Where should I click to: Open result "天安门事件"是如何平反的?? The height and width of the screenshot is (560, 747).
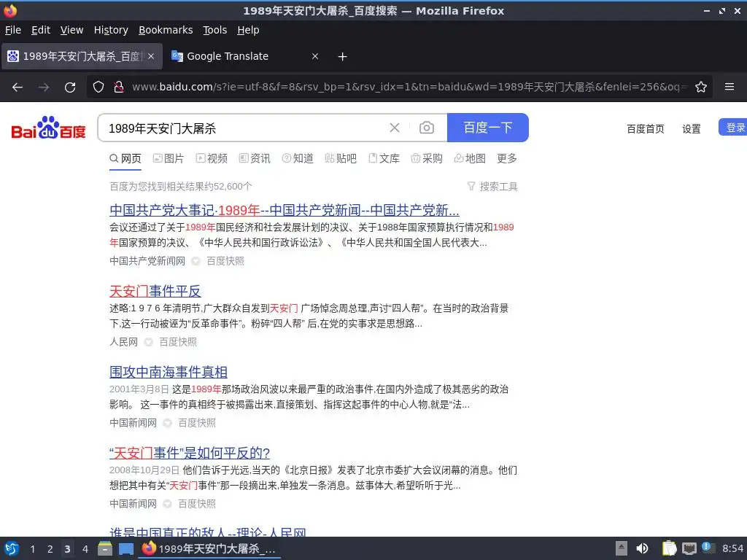click(x=190, y=453)
